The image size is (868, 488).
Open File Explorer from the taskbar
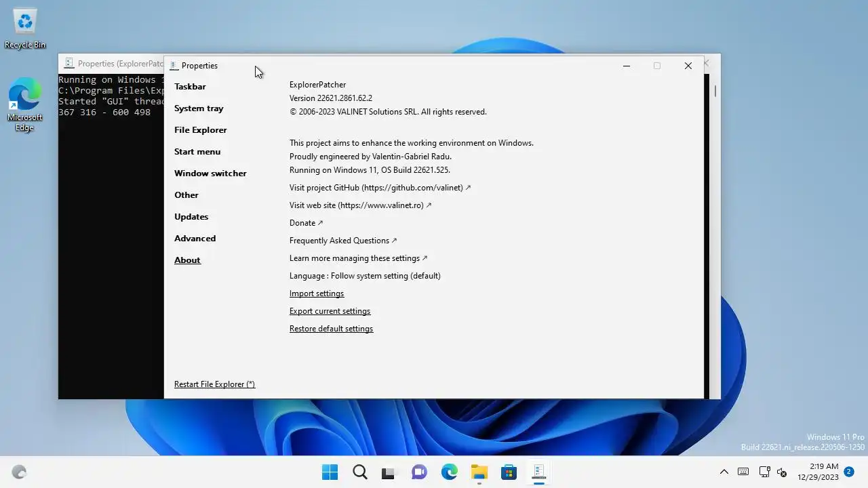click(479, 472)
